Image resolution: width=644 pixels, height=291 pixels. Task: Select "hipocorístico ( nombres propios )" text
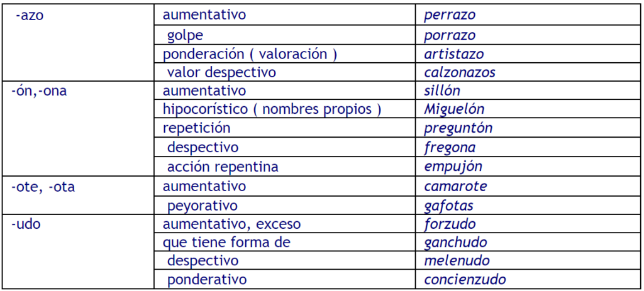click(272, 109)
